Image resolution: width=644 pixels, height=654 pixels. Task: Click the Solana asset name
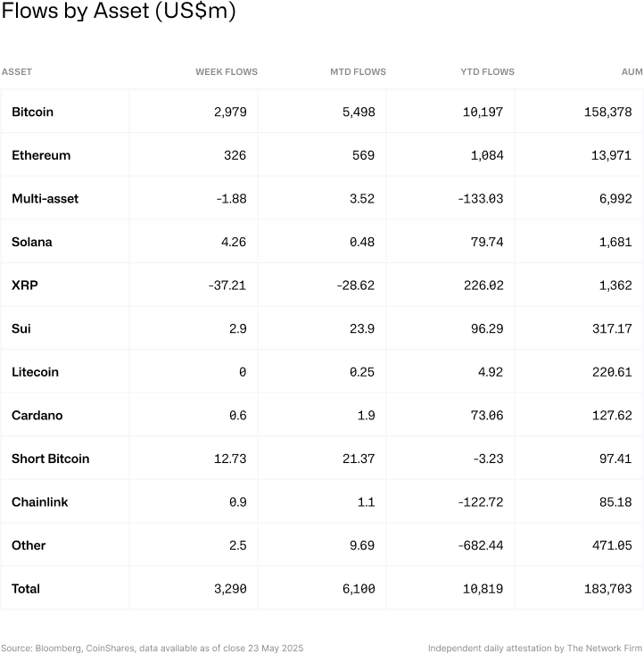pos(32,242)
